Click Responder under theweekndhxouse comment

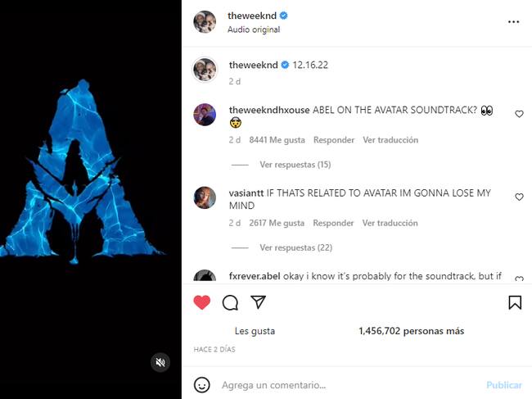point(334,140)
